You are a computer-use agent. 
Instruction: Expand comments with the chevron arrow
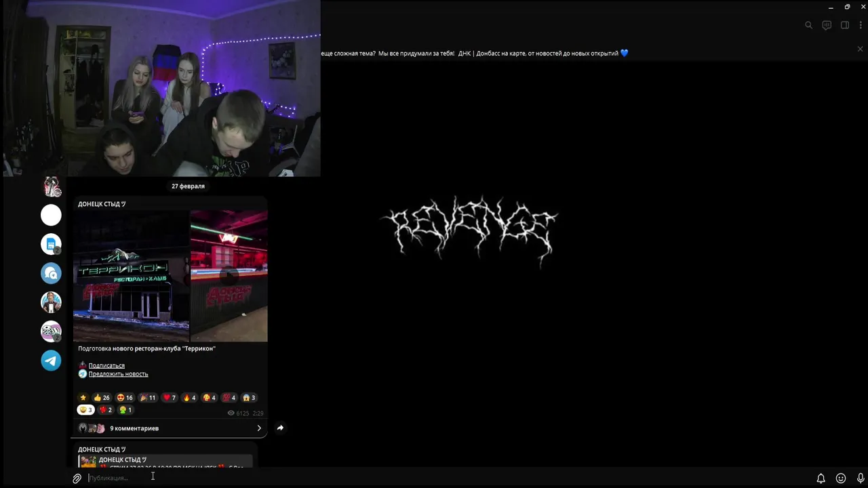pyautogui.click(x=259, y=428)
